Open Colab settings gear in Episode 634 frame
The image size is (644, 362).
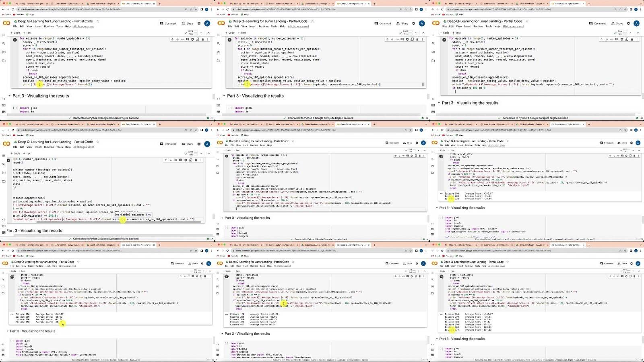pos(632,263)
